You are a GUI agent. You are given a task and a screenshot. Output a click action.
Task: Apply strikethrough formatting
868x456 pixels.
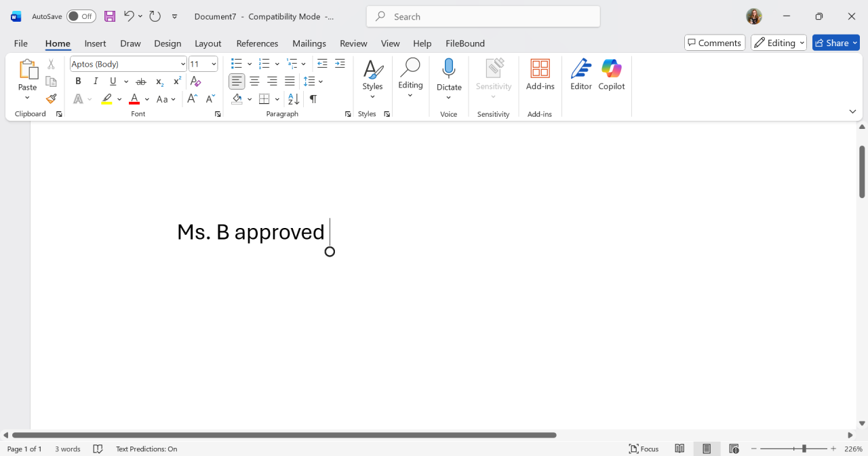(x=141, y=81)
